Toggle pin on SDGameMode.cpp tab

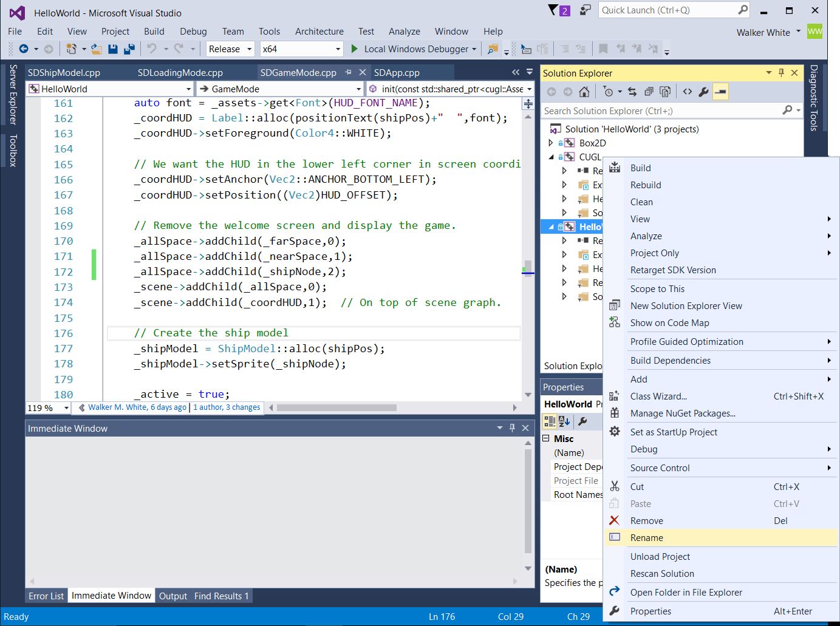coord(348,72)
